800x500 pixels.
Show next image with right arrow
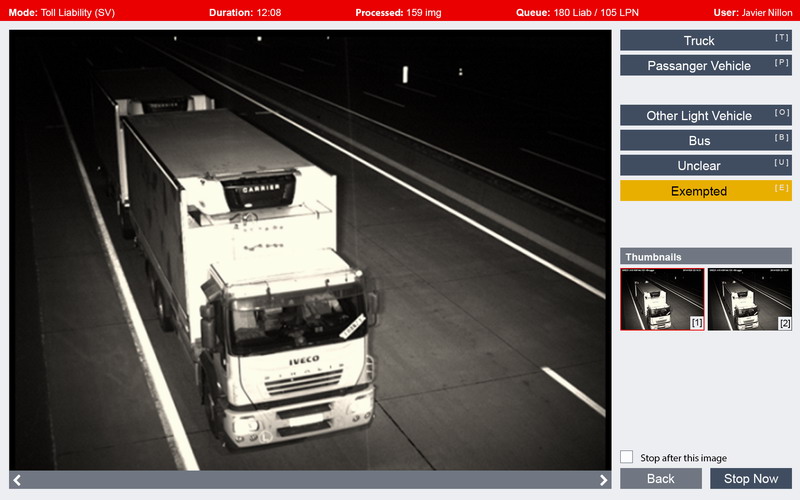click(603, 480)
